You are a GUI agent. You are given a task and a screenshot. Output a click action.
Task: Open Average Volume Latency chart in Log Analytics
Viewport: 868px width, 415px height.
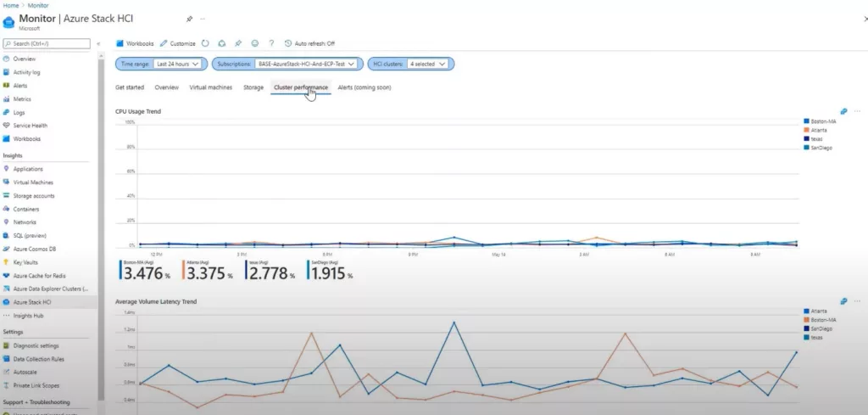pyautogui.click(x=843, y=301)
